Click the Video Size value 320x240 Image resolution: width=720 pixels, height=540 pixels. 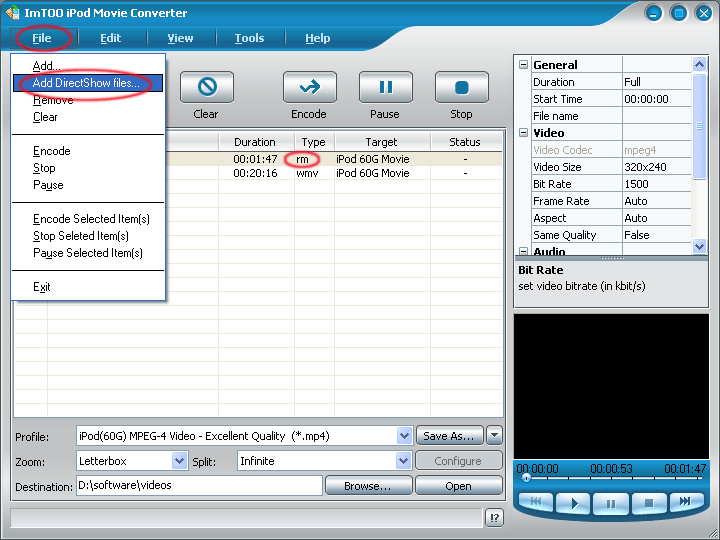point(657,167)
